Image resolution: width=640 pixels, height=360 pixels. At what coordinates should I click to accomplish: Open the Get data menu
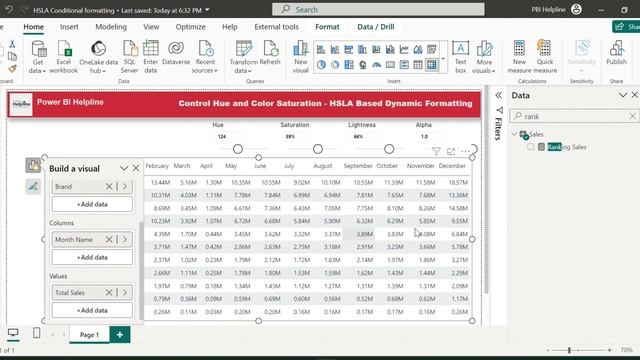click(38, 57)
